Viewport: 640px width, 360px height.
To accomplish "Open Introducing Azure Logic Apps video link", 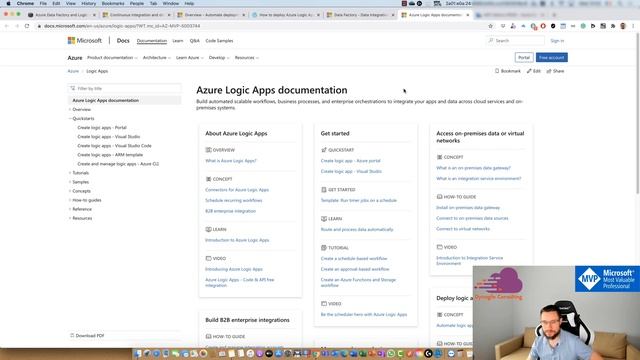I will [233, 269].
